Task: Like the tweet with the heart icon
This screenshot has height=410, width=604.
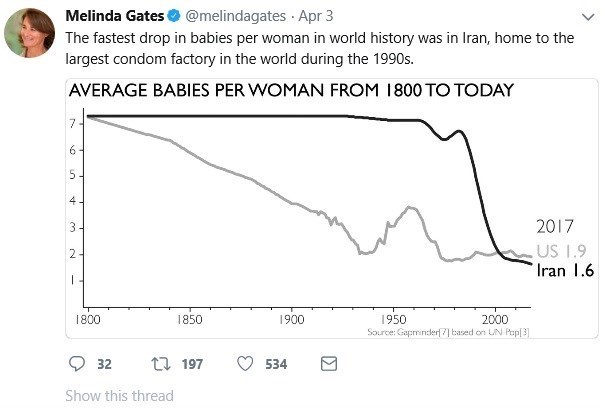Action: (245, 364)
